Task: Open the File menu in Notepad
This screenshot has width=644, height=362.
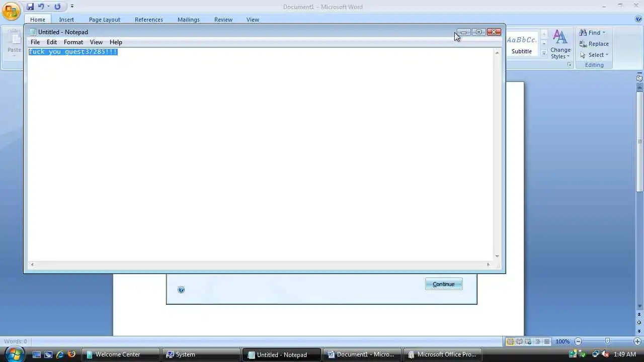Action: (x=35, y=42)
